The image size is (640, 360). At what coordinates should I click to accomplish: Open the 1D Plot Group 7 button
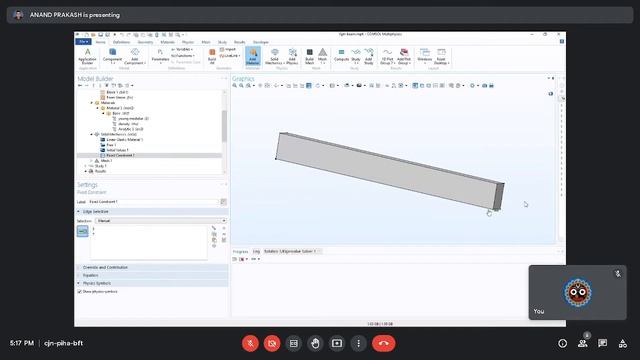click(387, 56)
